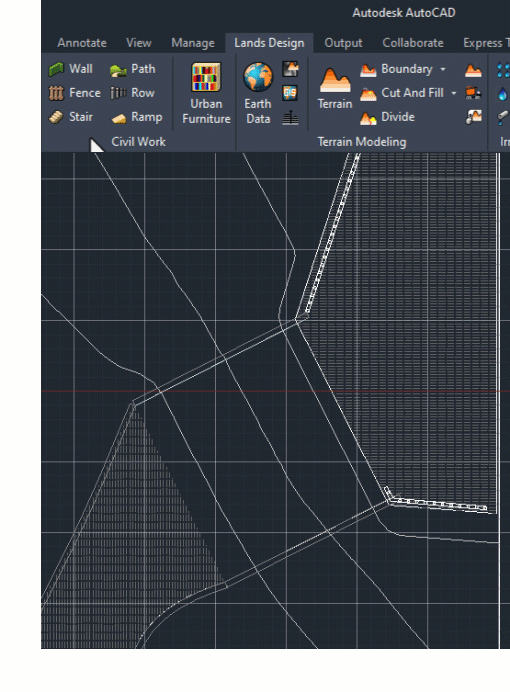
Task: Open the Output ribbon tab
Action: [343, 43]
